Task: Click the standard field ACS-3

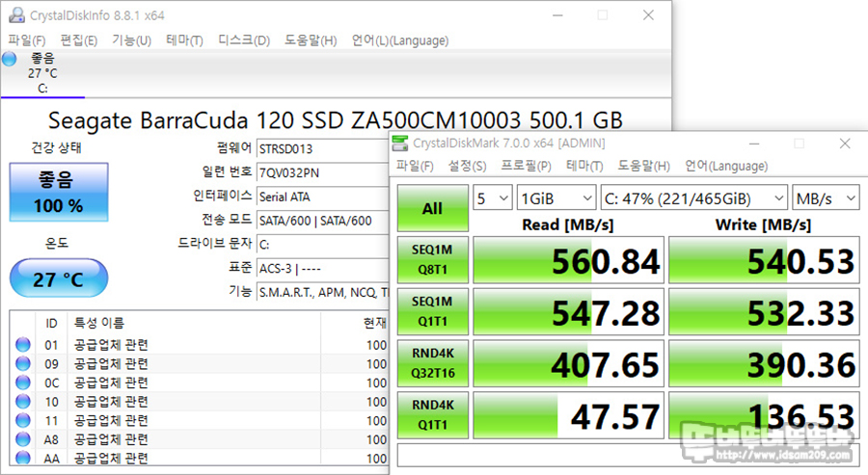Action: click(x=323, y=269)
